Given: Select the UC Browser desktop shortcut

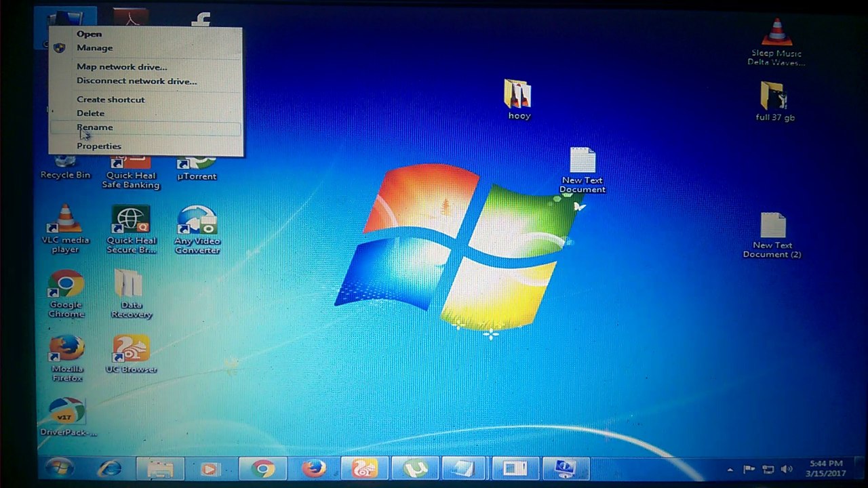Looking at the screenshot, I should 131,354.
